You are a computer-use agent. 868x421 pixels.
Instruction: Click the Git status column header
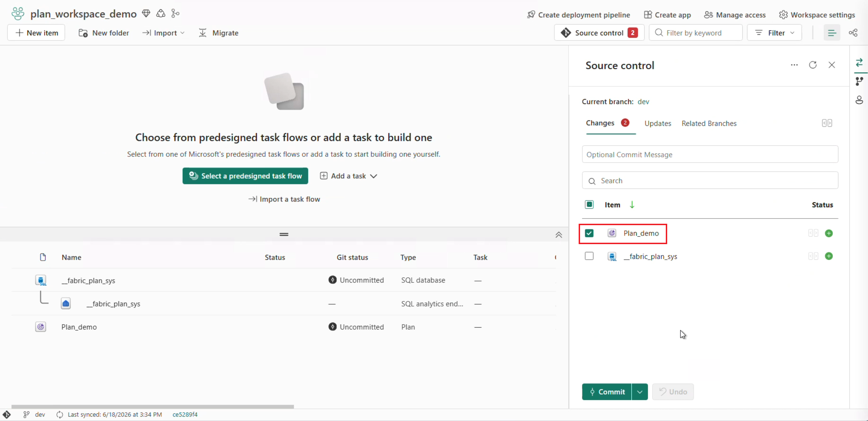[x=352, y=258]
